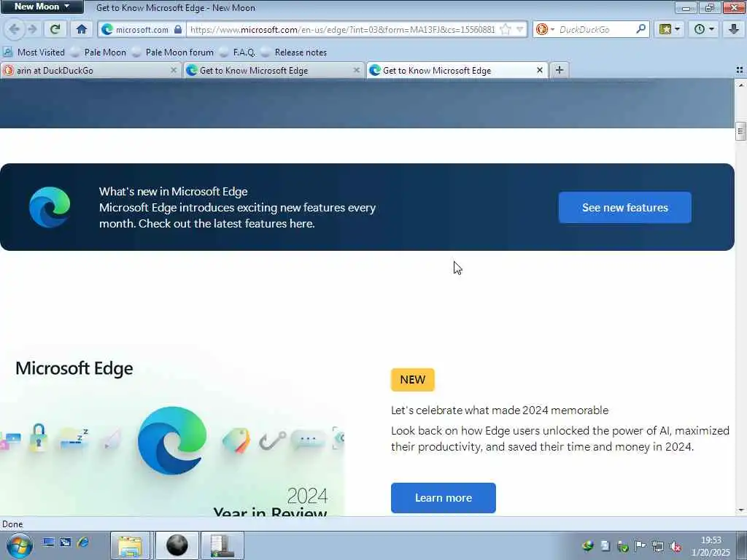Close the arin at DuckDuckGo tab
747x560 pixels.
pos(174,71)
